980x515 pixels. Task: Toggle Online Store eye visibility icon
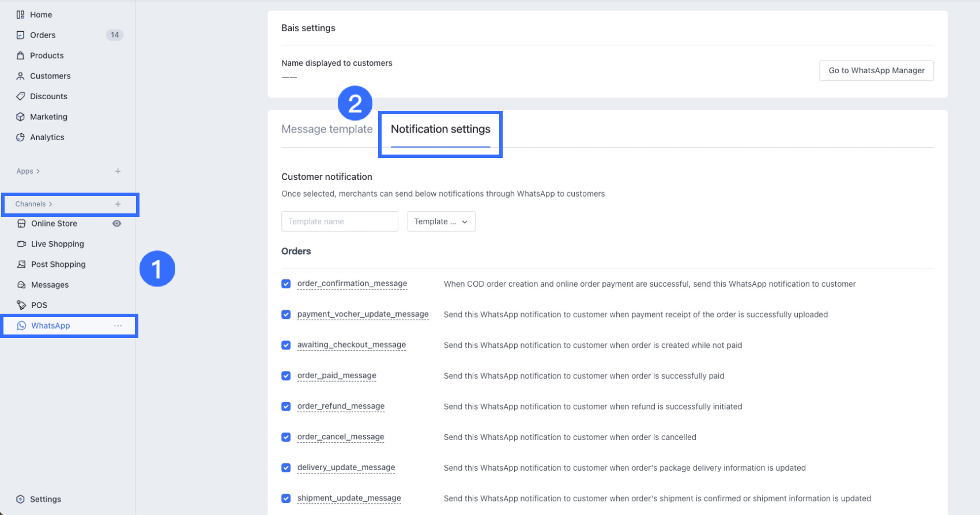[117, 224]
